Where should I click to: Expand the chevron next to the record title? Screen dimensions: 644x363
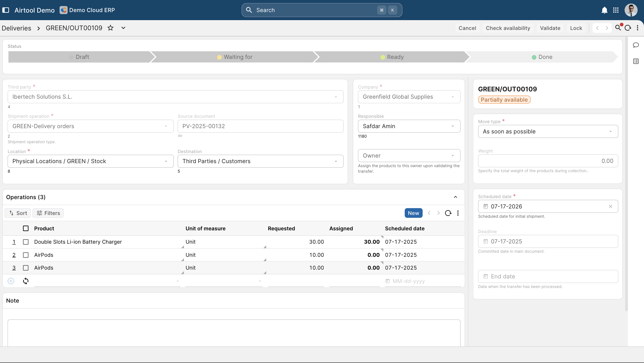[123, 28]
